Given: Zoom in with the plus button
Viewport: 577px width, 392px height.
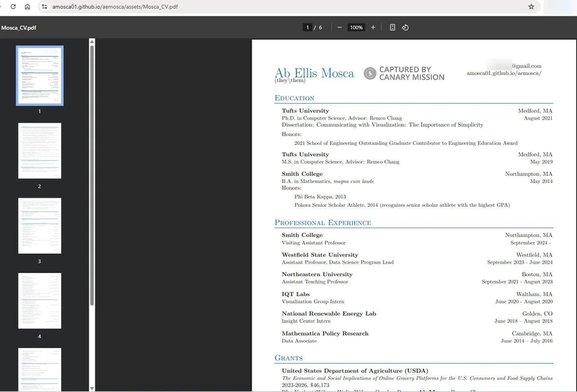Looking at the screenshot, I should (x=373, y=27).
